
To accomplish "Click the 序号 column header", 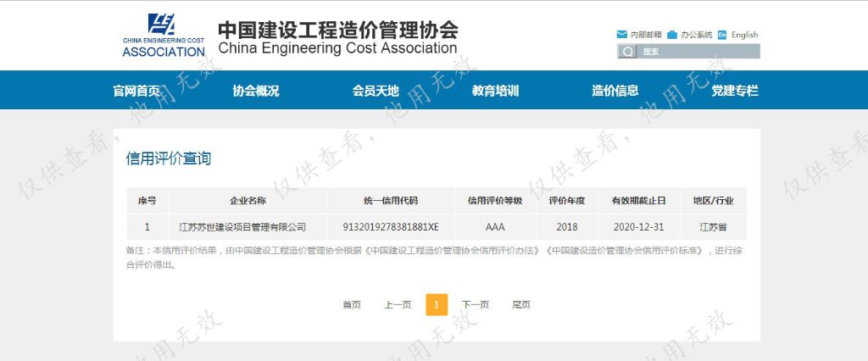I will click(x=147, y=201).
